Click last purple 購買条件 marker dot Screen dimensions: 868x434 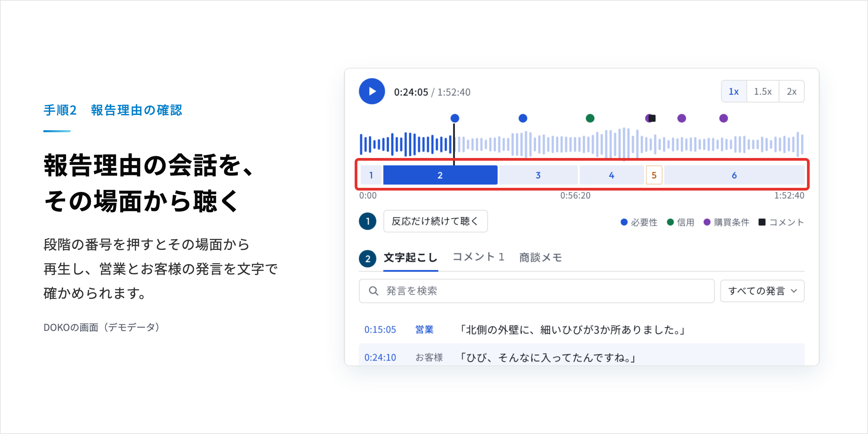coord(724,118)
